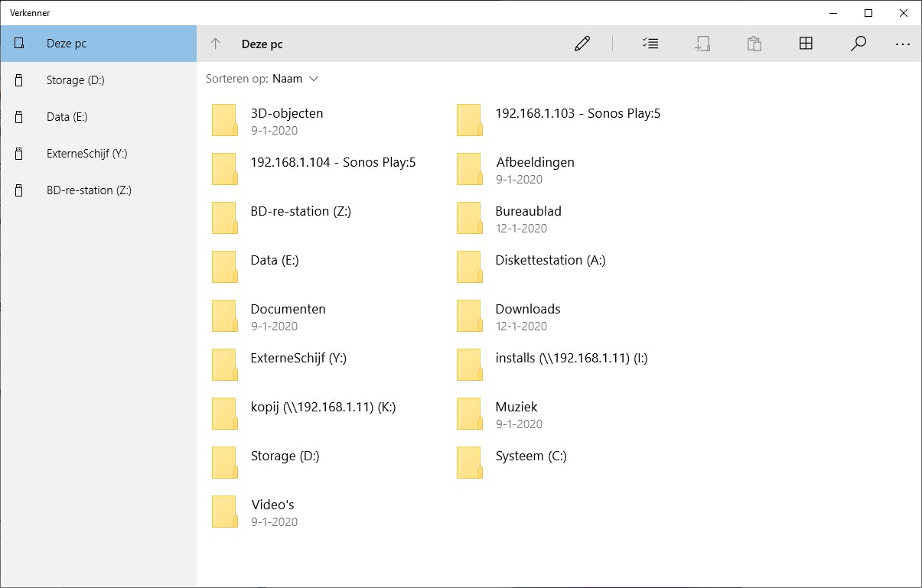
Task: Select the 192.168.1.103 Sonos Play:5 folder icon
Action: tap(469, 121)
